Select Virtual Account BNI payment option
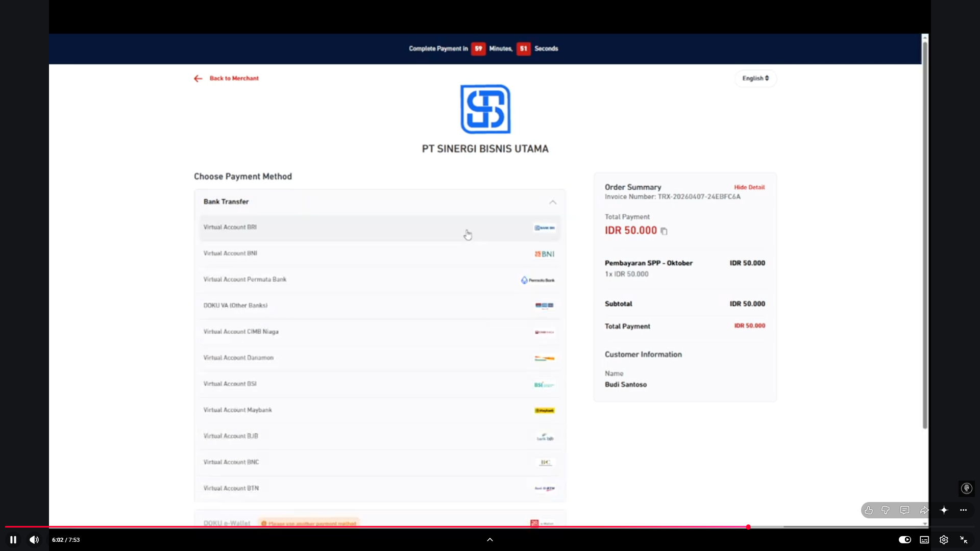 pyautogui.click(x=379, y=254)
